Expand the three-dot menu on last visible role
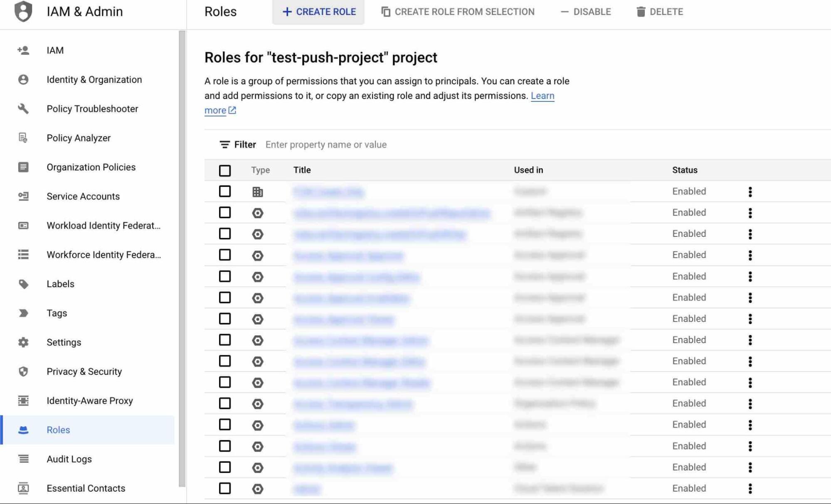 750,488
